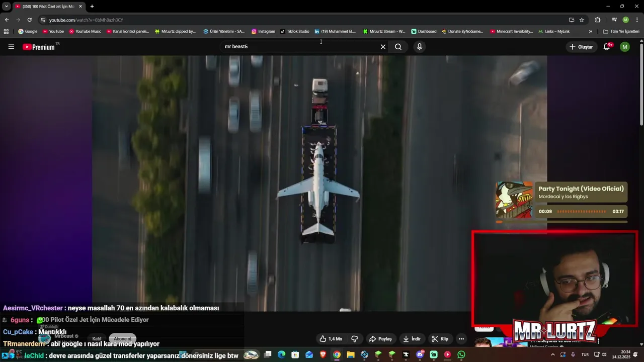Open the Dashboard bookmark
Viewport: 644px width, 362px height.
[x=424, y=31]
